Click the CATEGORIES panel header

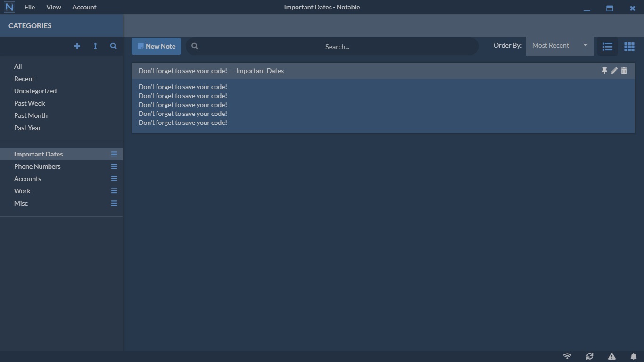pos(61,25)
